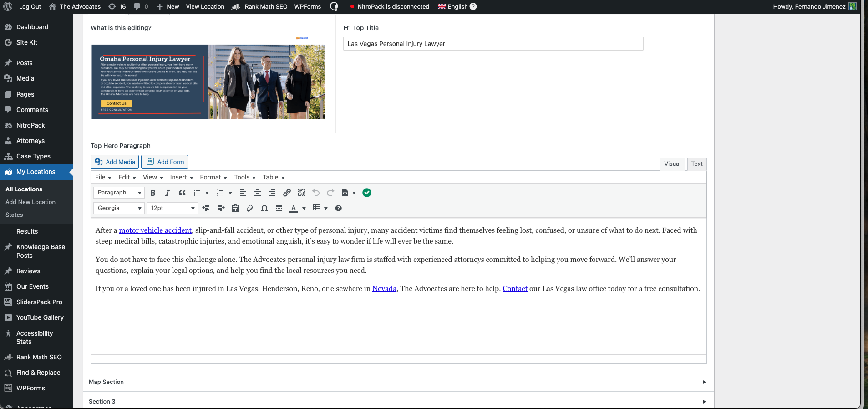
Task: Toggle the bulleted list button
Action: pyautogui.click(x=197, y=193)
